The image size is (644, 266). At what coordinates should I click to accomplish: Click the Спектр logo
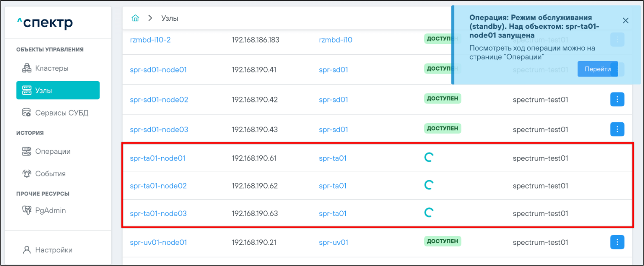45,23
